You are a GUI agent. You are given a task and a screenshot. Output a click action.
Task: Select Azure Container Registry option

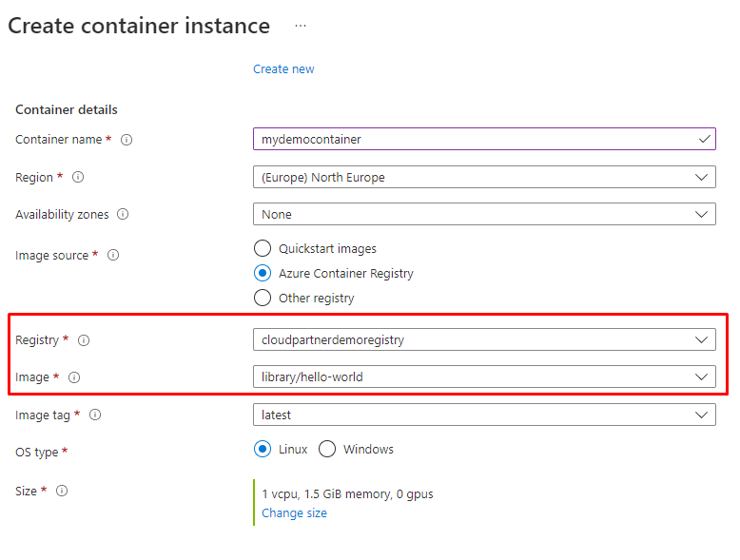[263, 273]
